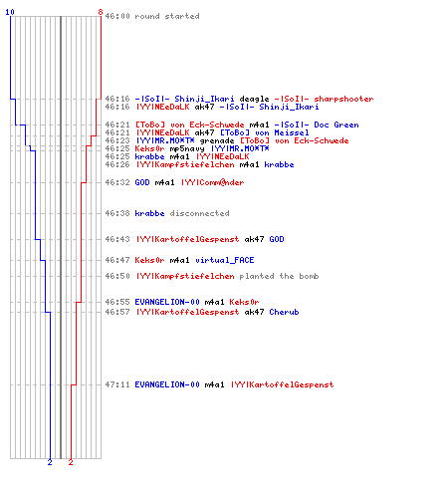Select player name -|SoI|- Shinji_Ikari at 46:16 deagle kill

[184, 99]
